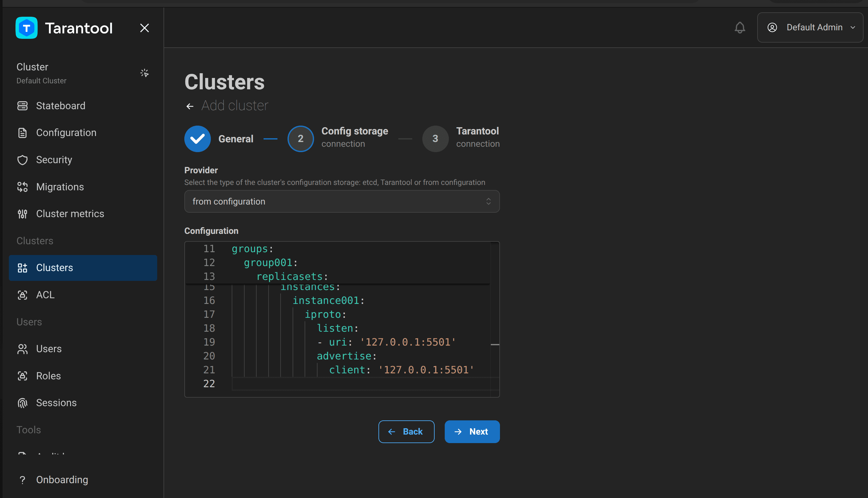Click the Next button
The height and width of the screenshot is (498, 868).
(x=472, y=432)
